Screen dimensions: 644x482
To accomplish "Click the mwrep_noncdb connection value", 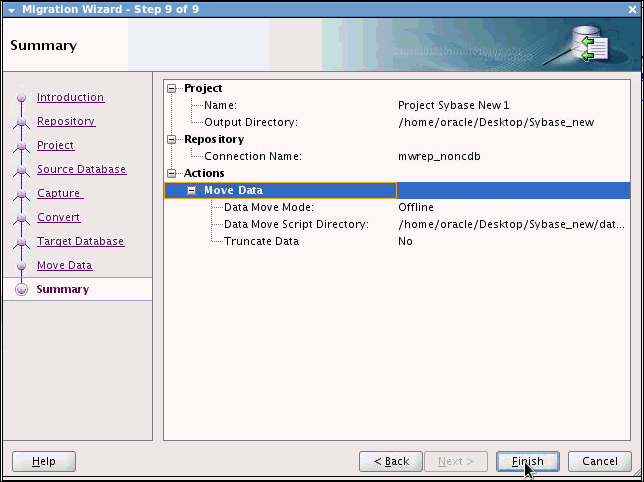I will coord(439,156).
